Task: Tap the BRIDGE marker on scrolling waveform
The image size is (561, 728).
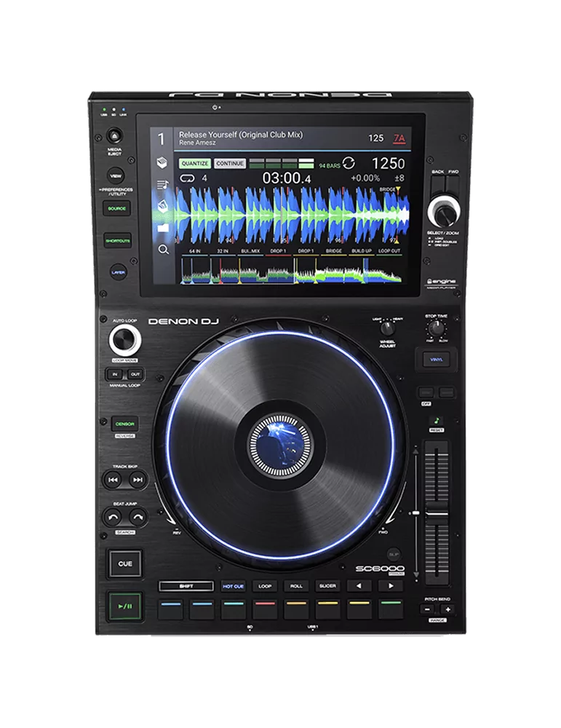Action: pos(390,189)
